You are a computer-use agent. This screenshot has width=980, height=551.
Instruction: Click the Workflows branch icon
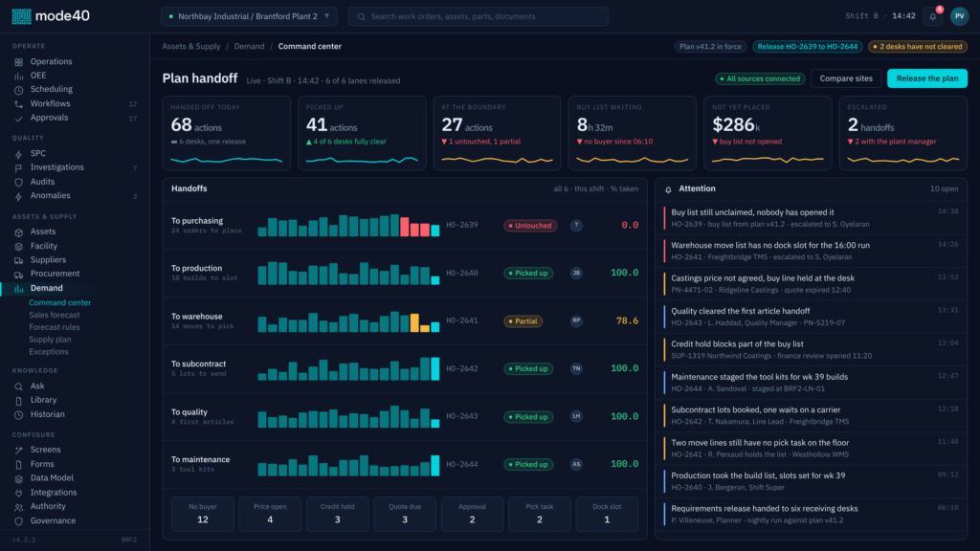[19, 103]
